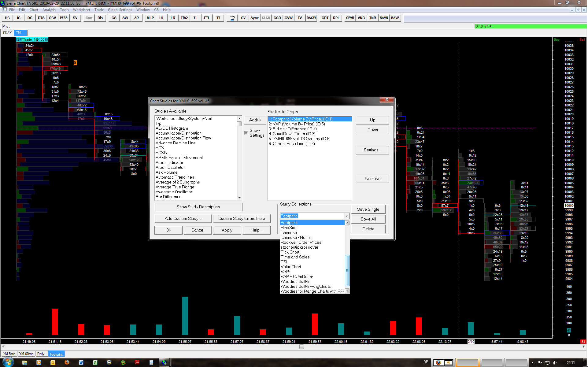Click the volume icon in system tray
The image size is (588, 367).
[x=555, y=363]
